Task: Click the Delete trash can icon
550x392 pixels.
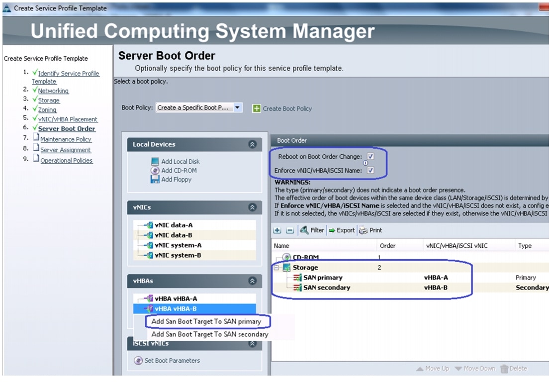Action: pyautogui.click(x=504, y=369)
